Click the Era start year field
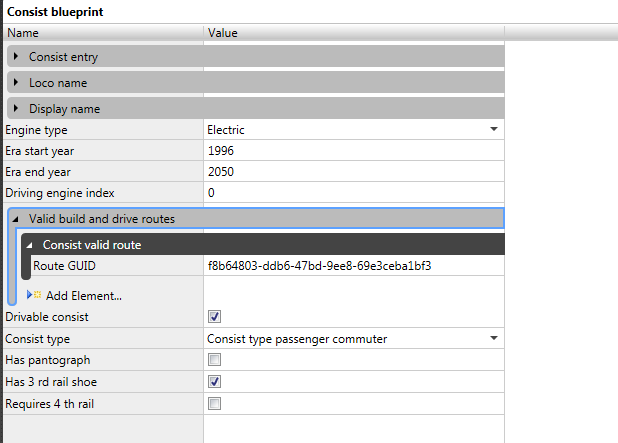 tap(350, 151)
